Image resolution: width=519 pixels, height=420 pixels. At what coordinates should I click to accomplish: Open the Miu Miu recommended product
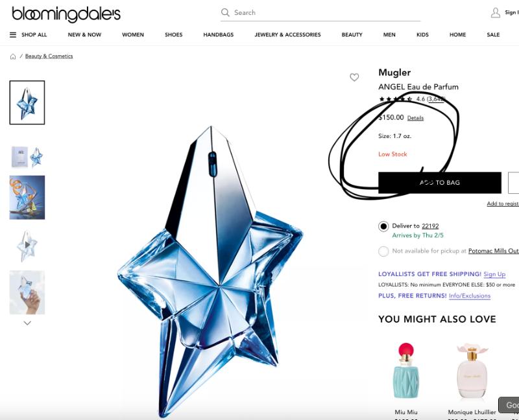[x=406, y=377]
